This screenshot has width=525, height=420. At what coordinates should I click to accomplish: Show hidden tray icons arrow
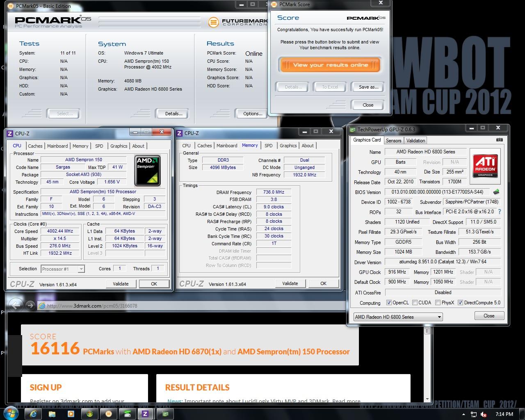tap(463, 414)
